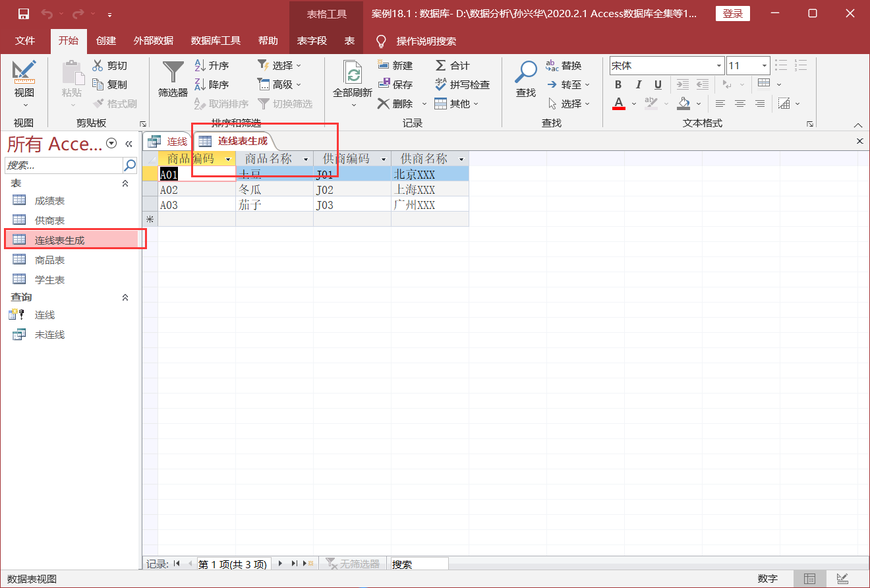This screenshot has height=588, width=870.
Task: Open the 供商编码 column filter dropdown
Action: point(384,160)
